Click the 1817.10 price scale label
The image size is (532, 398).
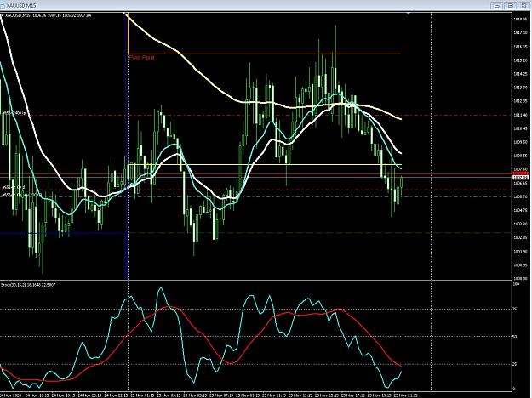click(520, 33)
